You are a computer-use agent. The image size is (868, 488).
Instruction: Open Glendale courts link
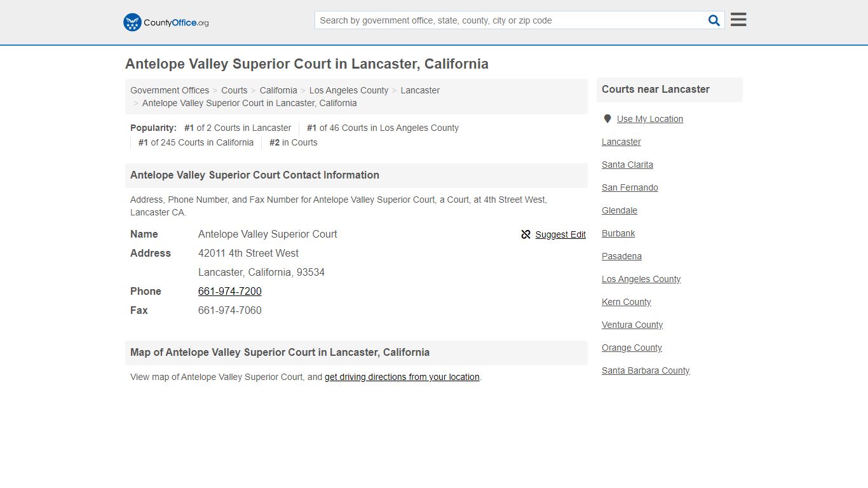pos(620,210)
